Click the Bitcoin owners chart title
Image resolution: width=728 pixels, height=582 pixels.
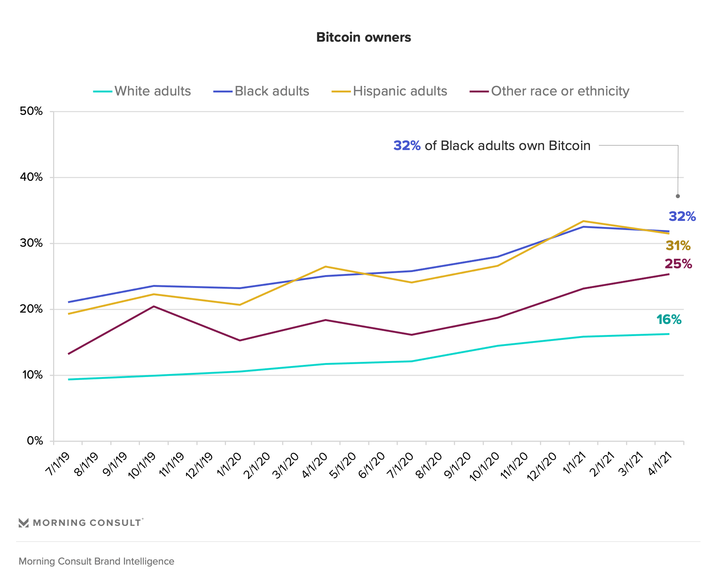point(363,38)
